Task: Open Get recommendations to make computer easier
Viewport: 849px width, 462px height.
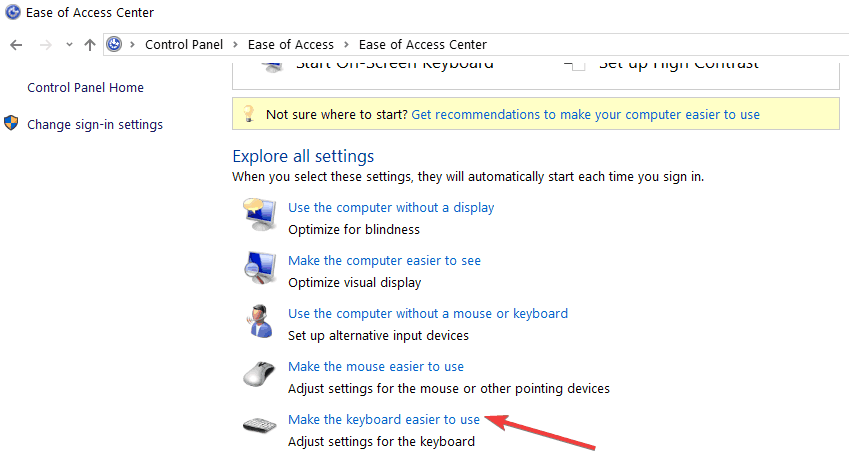Action: (585, 114)
